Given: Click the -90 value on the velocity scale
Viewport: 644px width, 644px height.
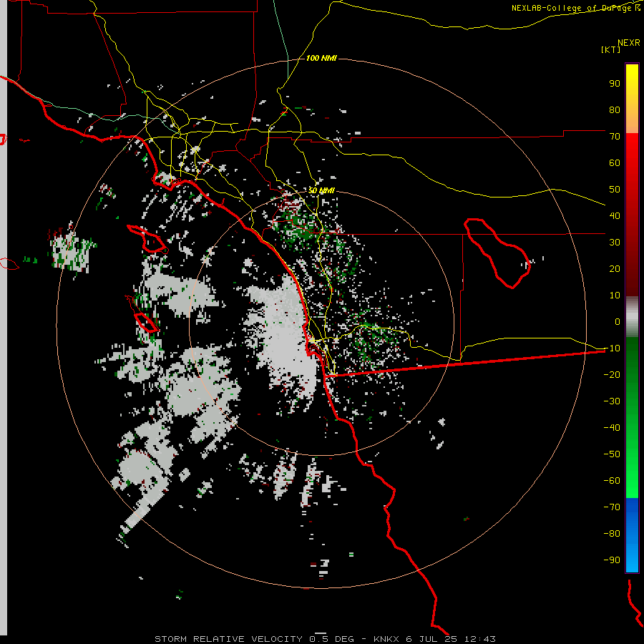Looking at the screenshot, I should (x=612, y=560).
